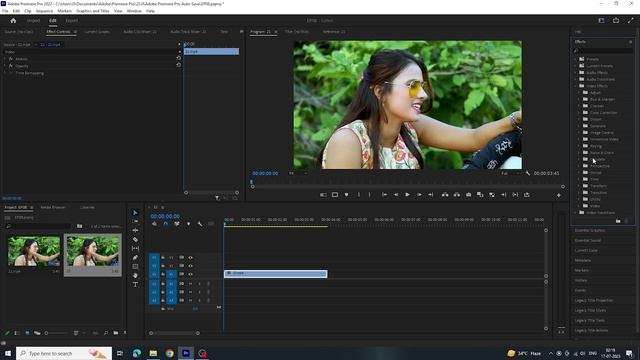Open the Graphics and Titles menu

(93, 11)
